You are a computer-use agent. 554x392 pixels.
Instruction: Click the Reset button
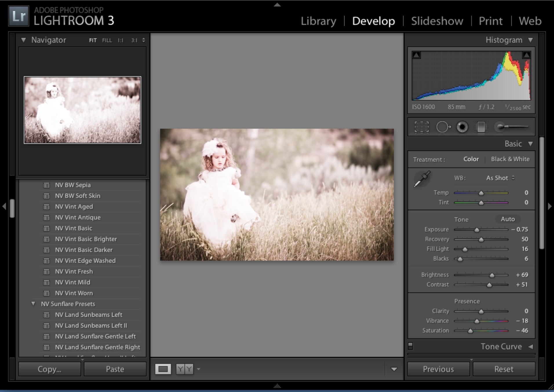coord(504,369)
